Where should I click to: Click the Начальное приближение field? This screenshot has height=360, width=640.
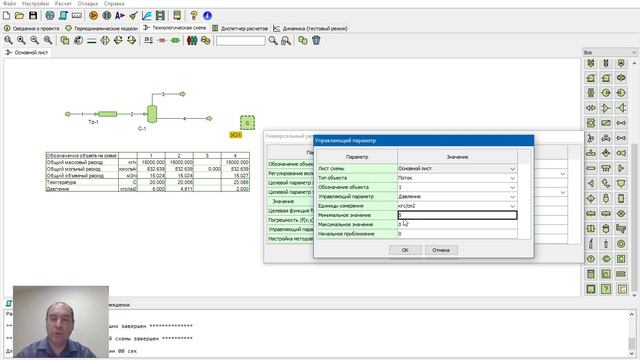point(457,234)
